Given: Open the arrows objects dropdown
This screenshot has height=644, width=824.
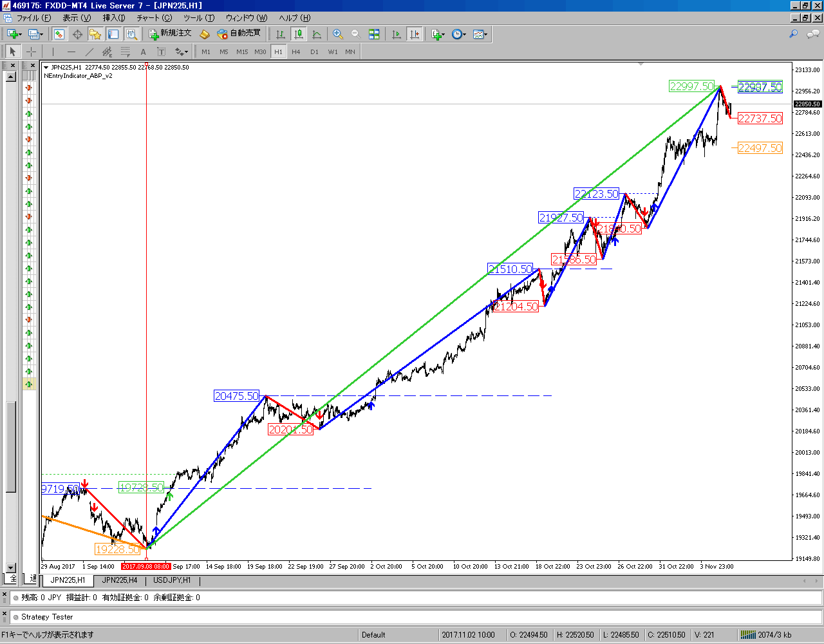Looking at the screenshot, I should coord(182,52).
